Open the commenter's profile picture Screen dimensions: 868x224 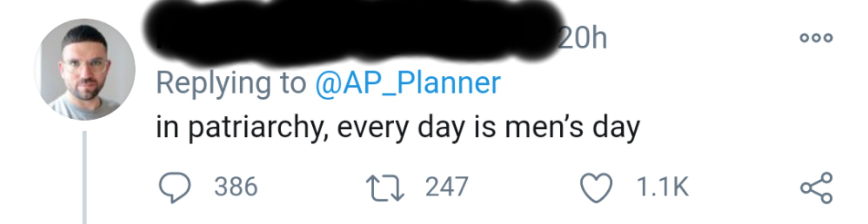point(85,69)
